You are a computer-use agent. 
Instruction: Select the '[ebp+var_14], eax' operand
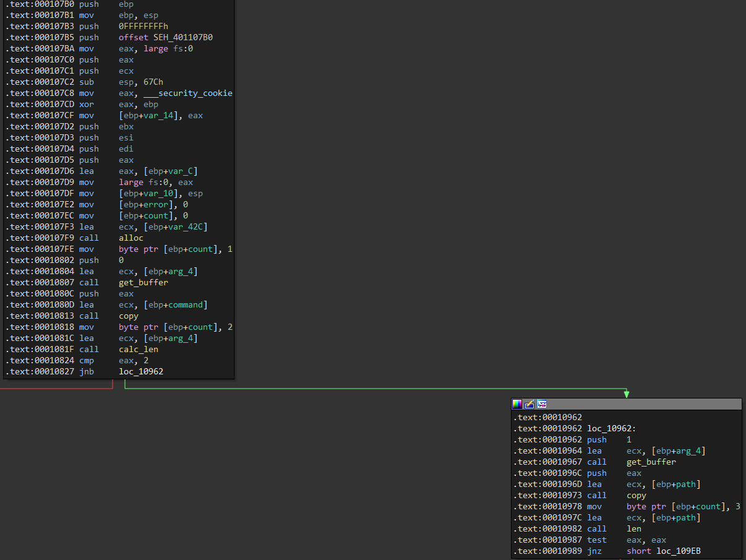click(161, 116)
